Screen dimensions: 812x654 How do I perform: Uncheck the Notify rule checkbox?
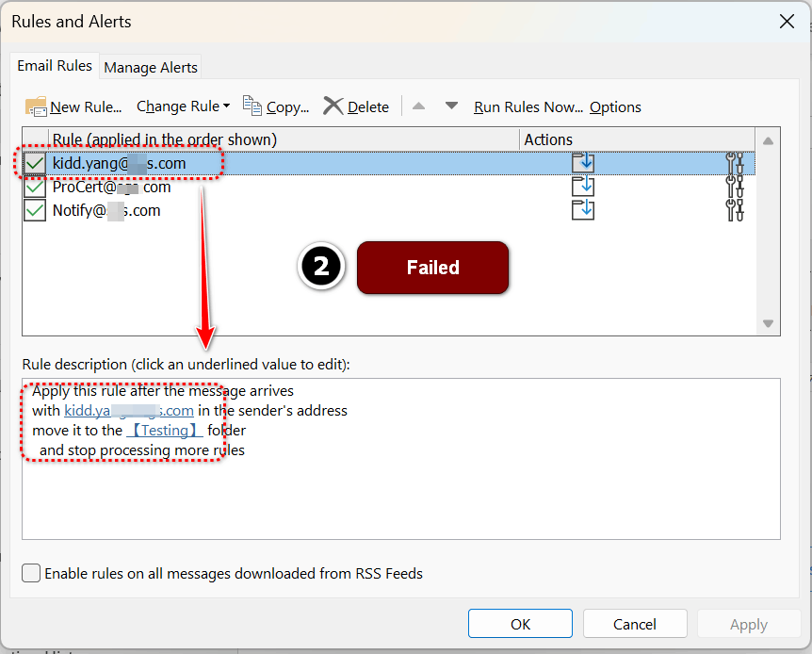35,210
